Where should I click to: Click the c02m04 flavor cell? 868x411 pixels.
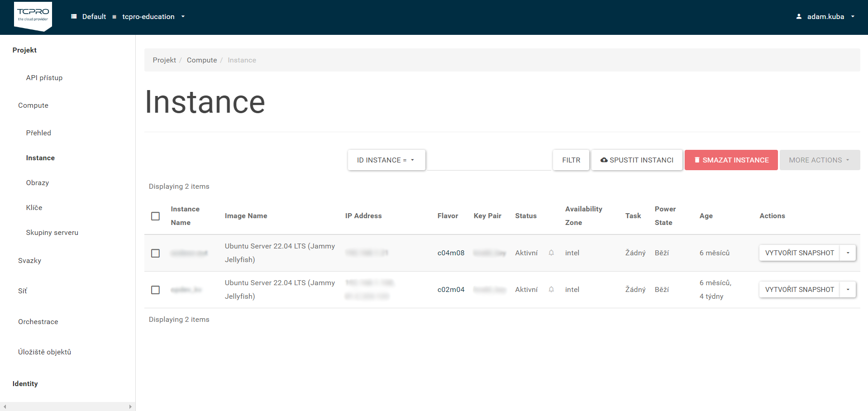coord(451,289)
